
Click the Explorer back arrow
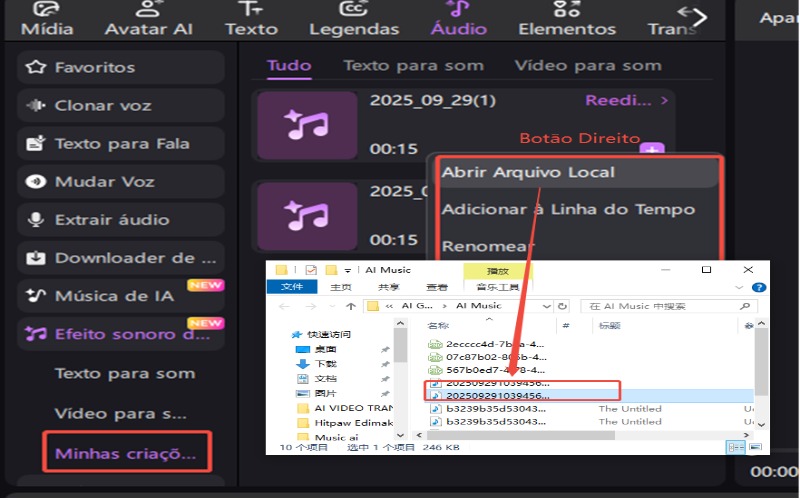tap(284, 306)
